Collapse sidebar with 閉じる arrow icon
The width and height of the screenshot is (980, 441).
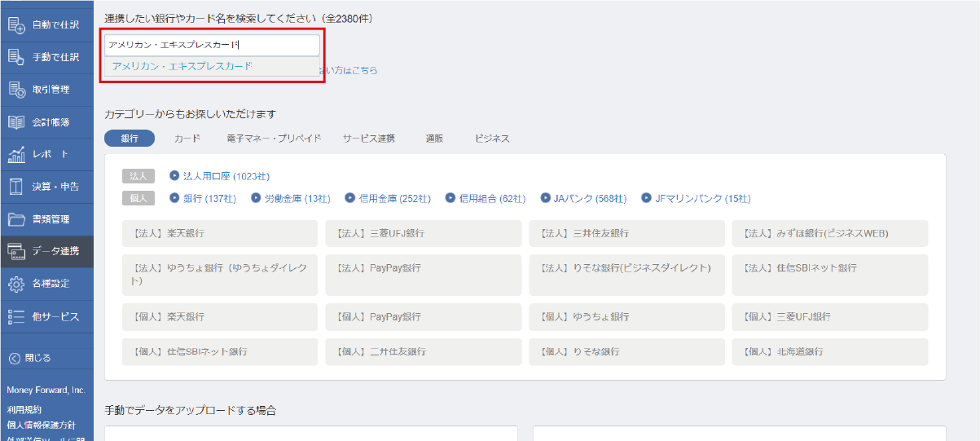(14, 358)
